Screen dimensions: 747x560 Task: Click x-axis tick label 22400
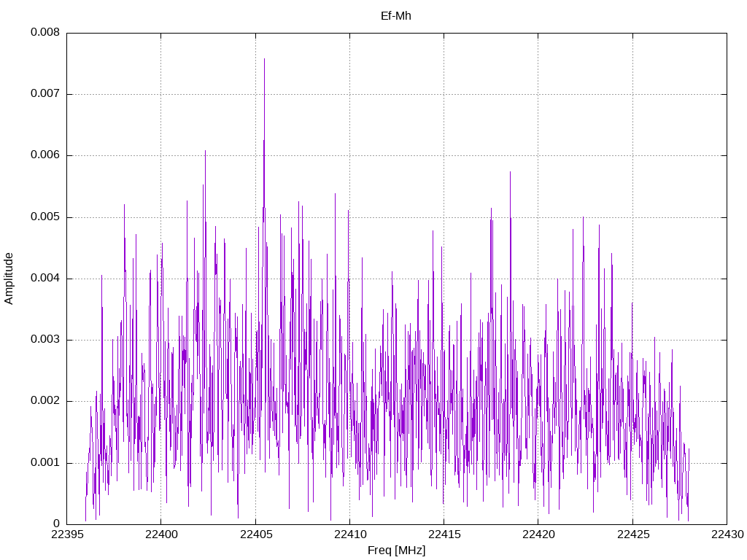[x=161, y=534]
